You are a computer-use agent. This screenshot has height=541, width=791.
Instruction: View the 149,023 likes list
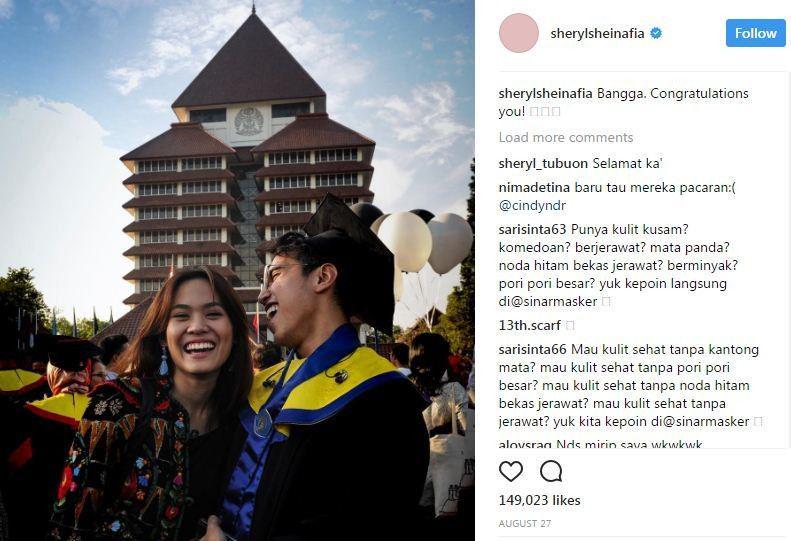pos(539,500)
